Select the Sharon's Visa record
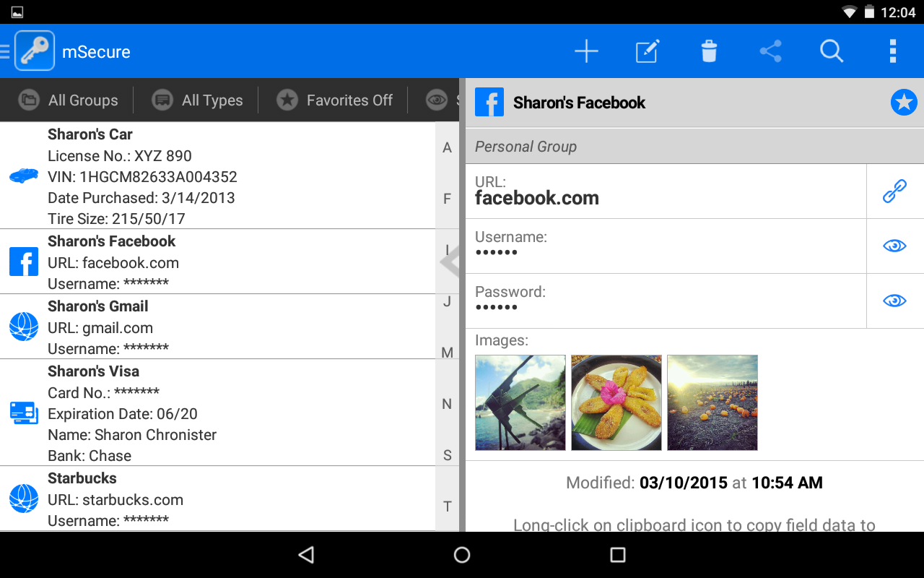 click(x=217, y=412)
